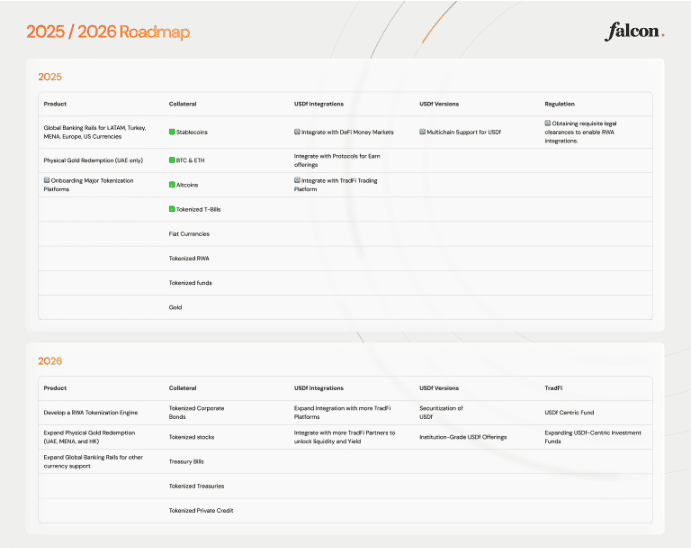Check the Obtaining requisite legal clearances box
This screenshot has height=548, width=691.
pos(548,123)
